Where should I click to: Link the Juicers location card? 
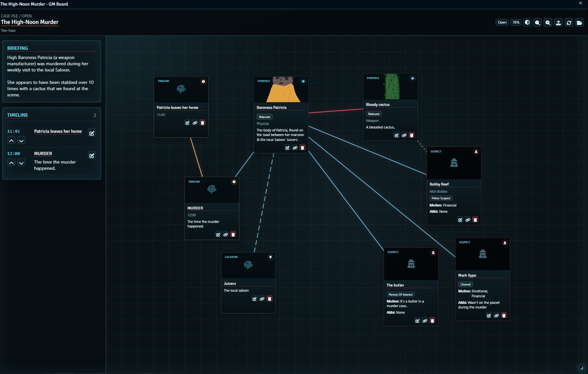click(262, 299)
